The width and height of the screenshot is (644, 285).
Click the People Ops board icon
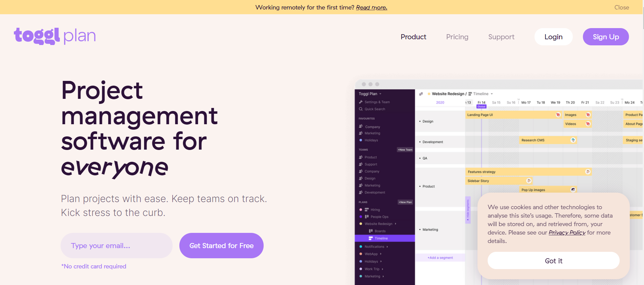pos(367,217)
